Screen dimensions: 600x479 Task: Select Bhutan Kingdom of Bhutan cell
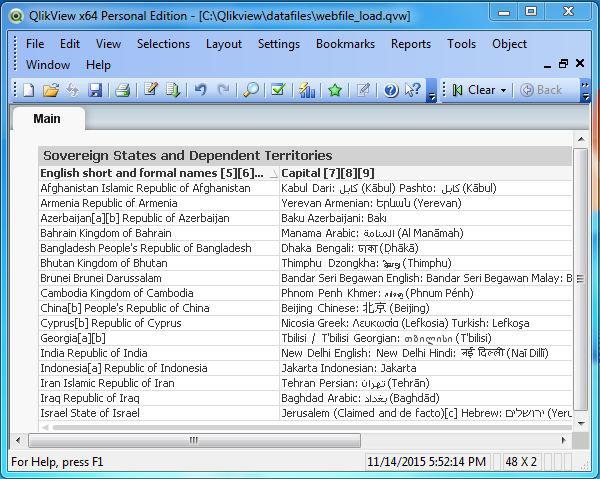click(x=159, y=263)
